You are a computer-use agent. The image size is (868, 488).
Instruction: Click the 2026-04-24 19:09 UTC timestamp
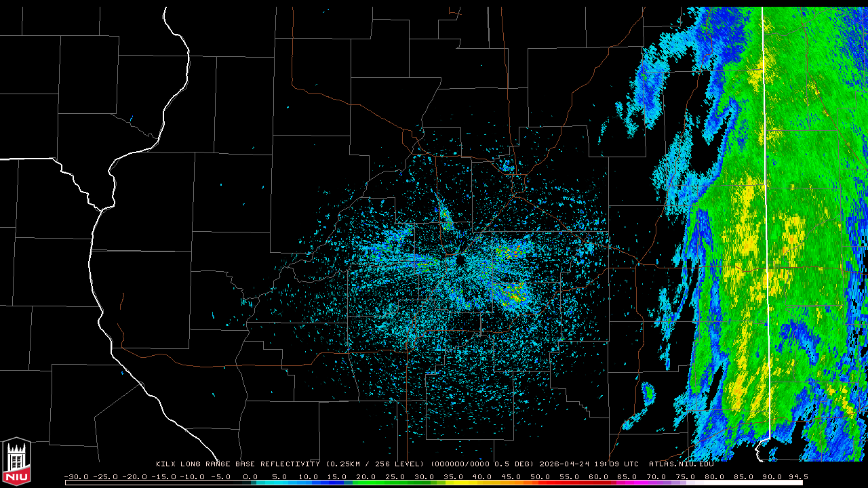(x=589, y=464)
